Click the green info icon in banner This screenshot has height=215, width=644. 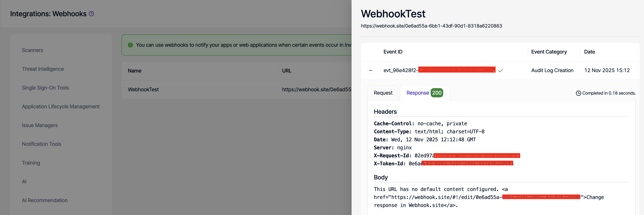click(130, 45)
